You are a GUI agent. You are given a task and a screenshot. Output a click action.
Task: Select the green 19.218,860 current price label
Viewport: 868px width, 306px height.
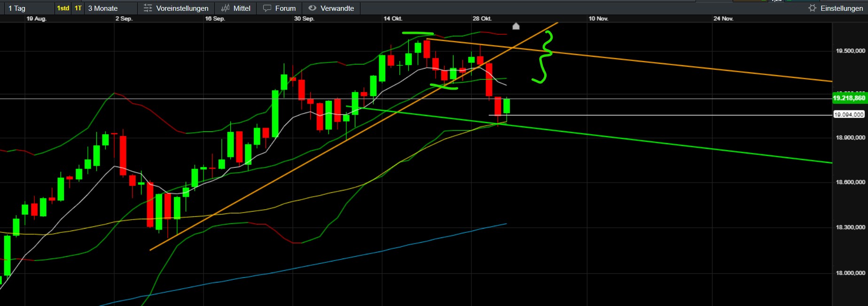[849, 98]
